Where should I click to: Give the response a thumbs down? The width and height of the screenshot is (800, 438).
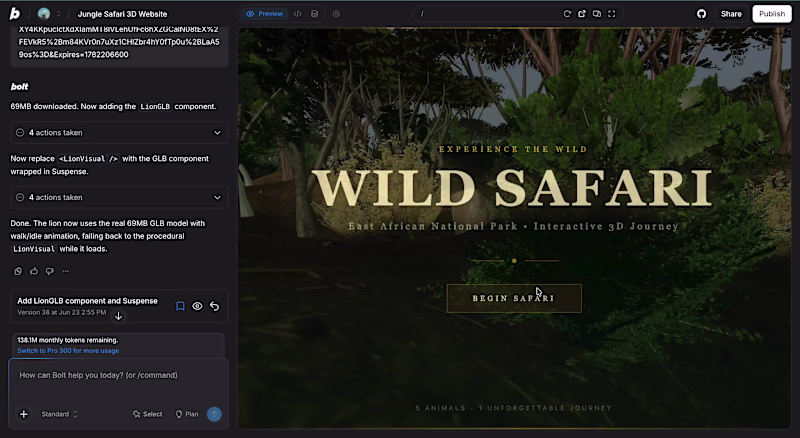pos(50,271)
